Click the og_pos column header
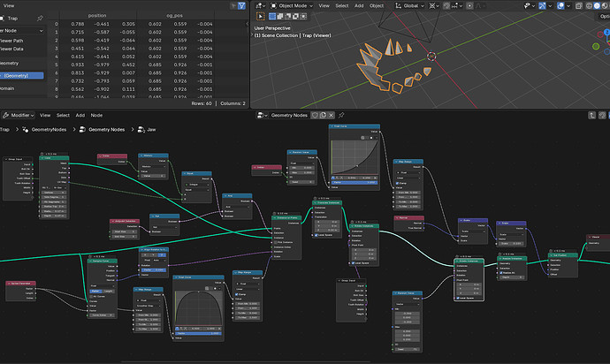The height and width of the screenshot is (364, 610). (x=175, y=16)
